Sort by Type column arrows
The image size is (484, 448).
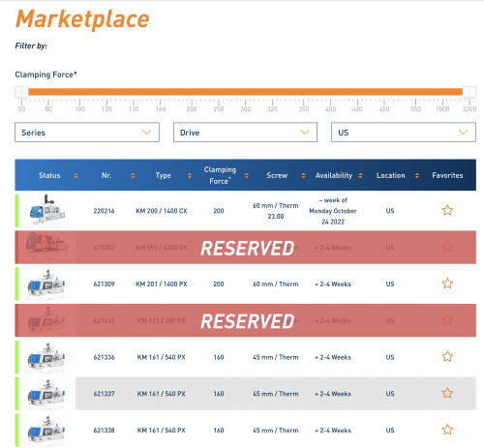click(190, 175)
